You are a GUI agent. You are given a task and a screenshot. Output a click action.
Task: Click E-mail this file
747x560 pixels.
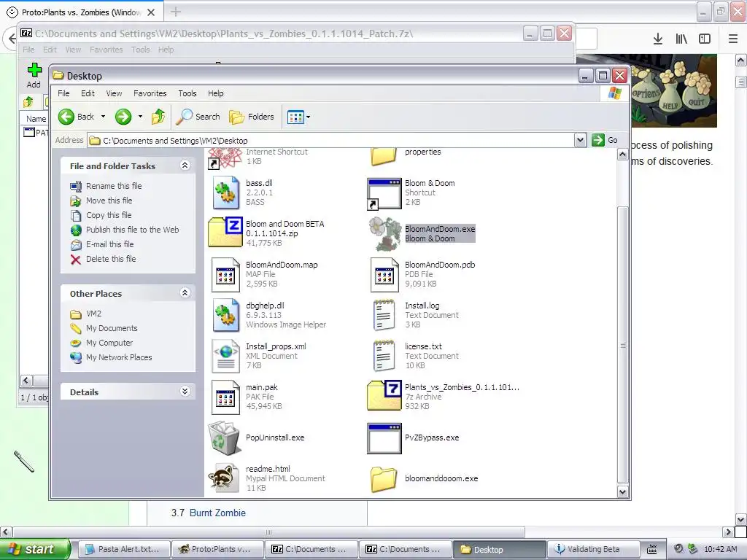tap(109, 244)
